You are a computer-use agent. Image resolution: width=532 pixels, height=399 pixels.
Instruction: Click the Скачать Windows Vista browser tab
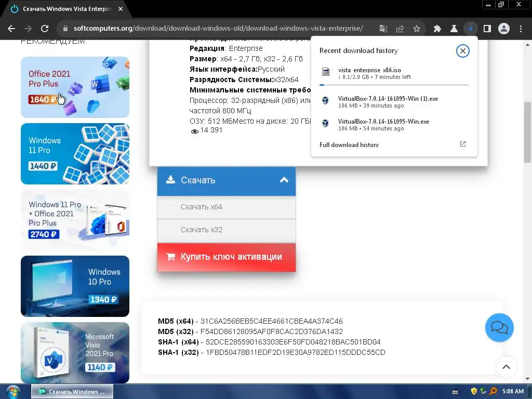point(66,9)
